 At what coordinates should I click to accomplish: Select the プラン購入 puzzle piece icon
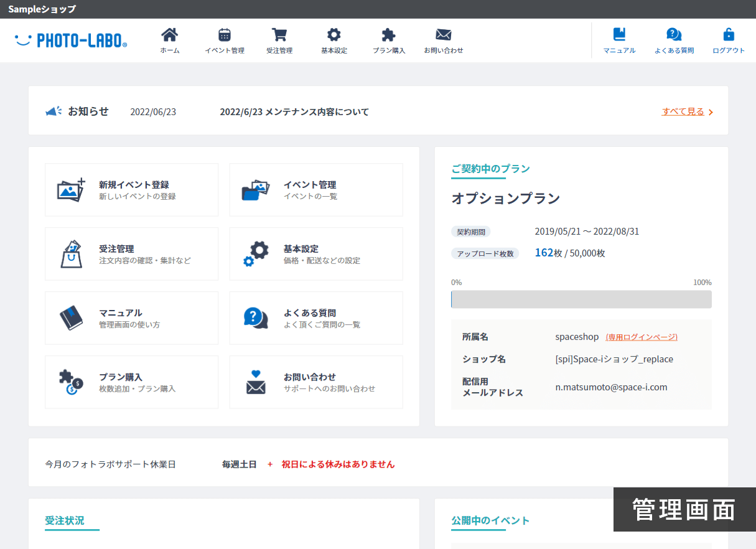389,35
